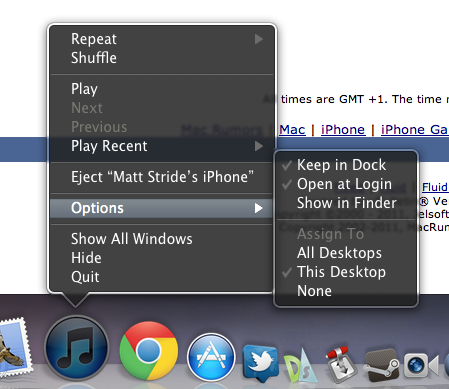Open the camera app in the Dock
Viewport: 449px width, 389px height.
tap(421, 366)
